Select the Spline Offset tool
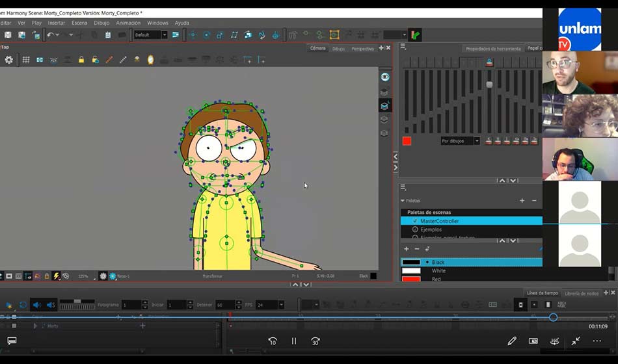618x364 pixels. coord(262,35)
